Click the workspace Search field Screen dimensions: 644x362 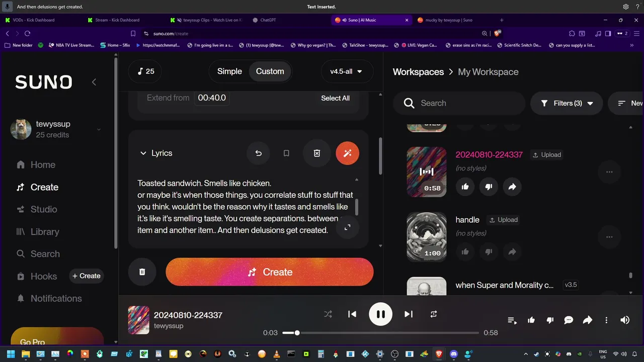point(459,103)
